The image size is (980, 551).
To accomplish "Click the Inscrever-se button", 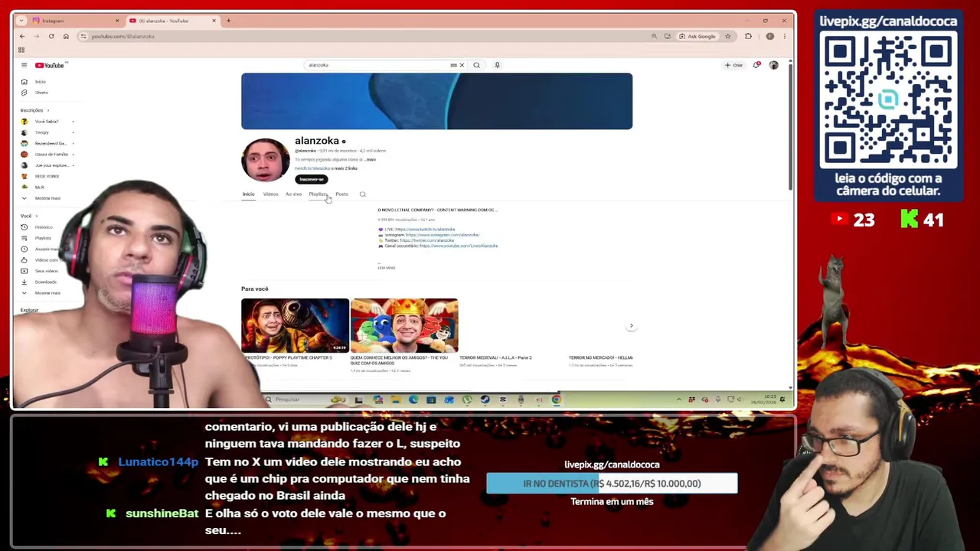I will pyautogui.click(x=312, y=179).
